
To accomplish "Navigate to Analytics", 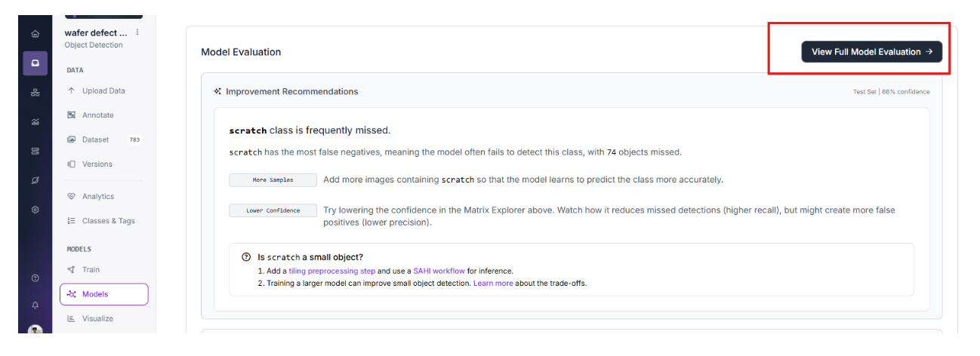I will pyautogui.click(x=97, y=196).
